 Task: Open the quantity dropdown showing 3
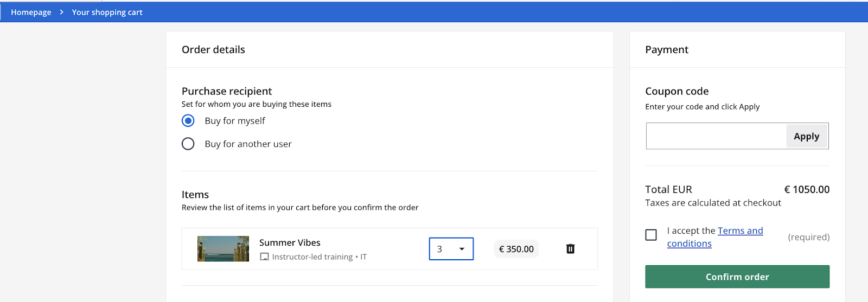tap(450, 249)
